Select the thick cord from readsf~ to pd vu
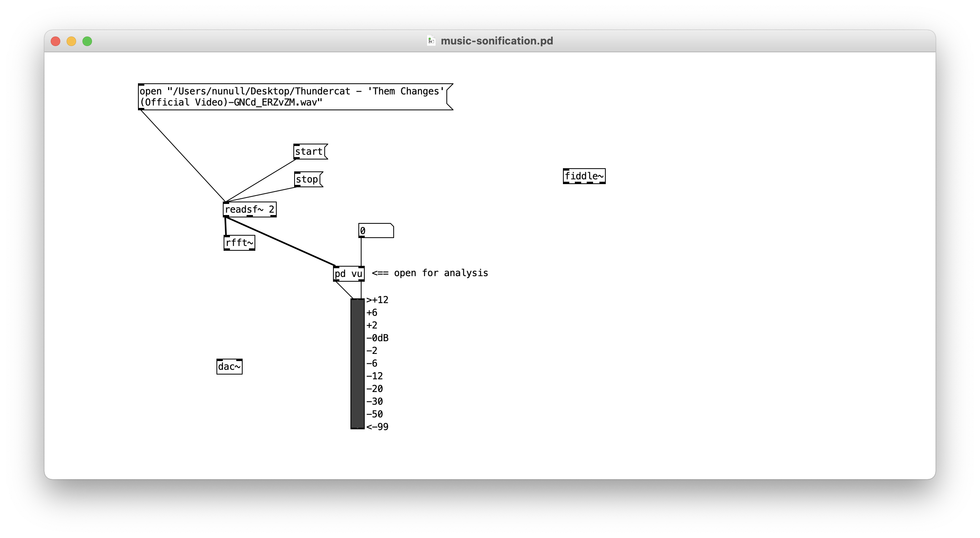 280,241
